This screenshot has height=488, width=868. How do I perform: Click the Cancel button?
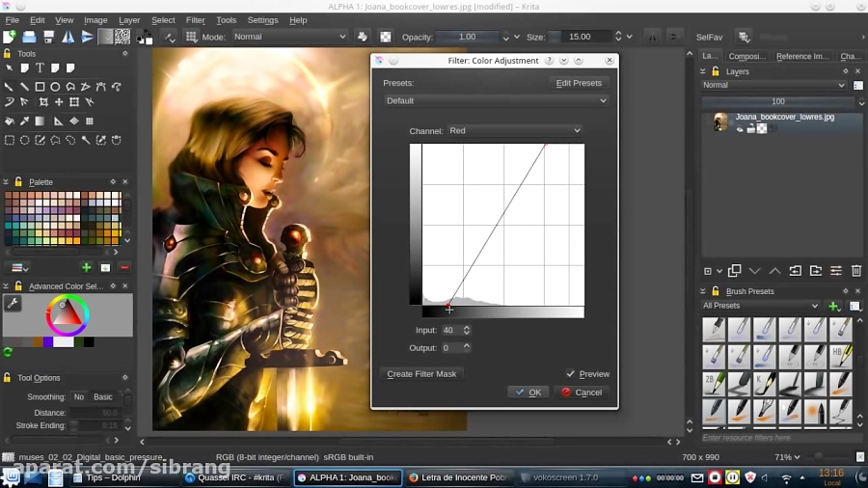[x=582, y=393]
